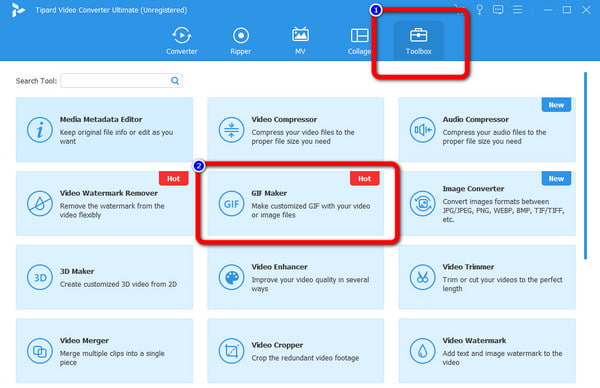Click the Hot badge on Watermark Remover
The width and height of the screenshot is (600, 388).
(173, 178)
